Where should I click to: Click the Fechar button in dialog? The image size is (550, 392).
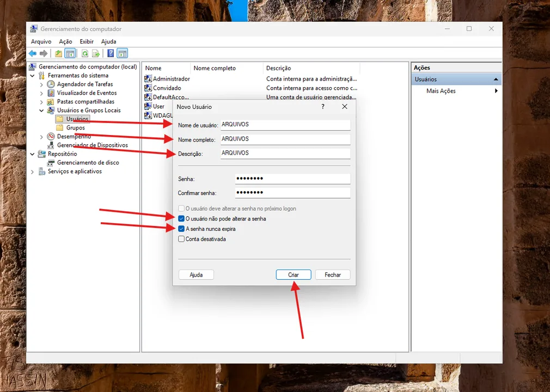click(x=333, y=275)
